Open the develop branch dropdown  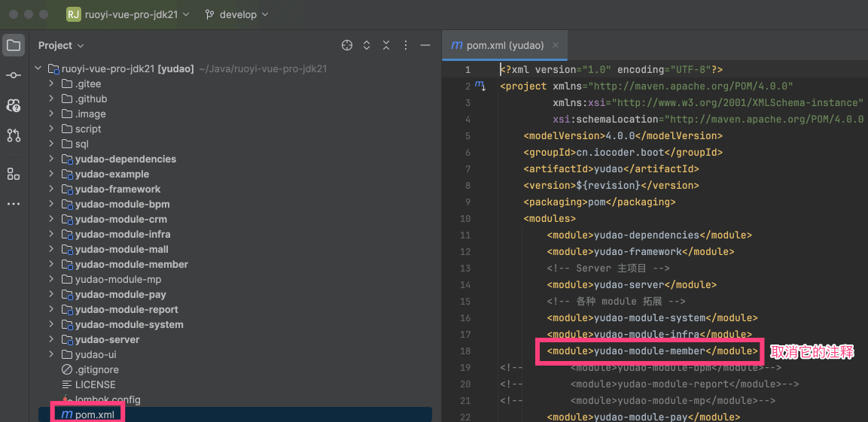[x=236, y=14]
